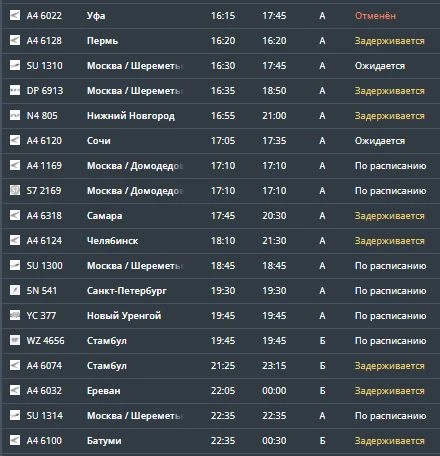Click S7 logo next to S7 2169

pyautogui.click(x=15, y=190)
